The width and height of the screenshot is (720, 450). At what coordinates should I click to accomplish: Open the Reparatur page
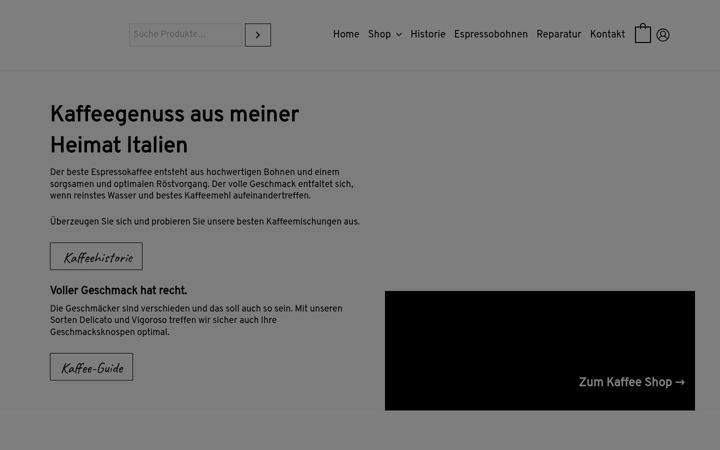click(x=558, y=34)
